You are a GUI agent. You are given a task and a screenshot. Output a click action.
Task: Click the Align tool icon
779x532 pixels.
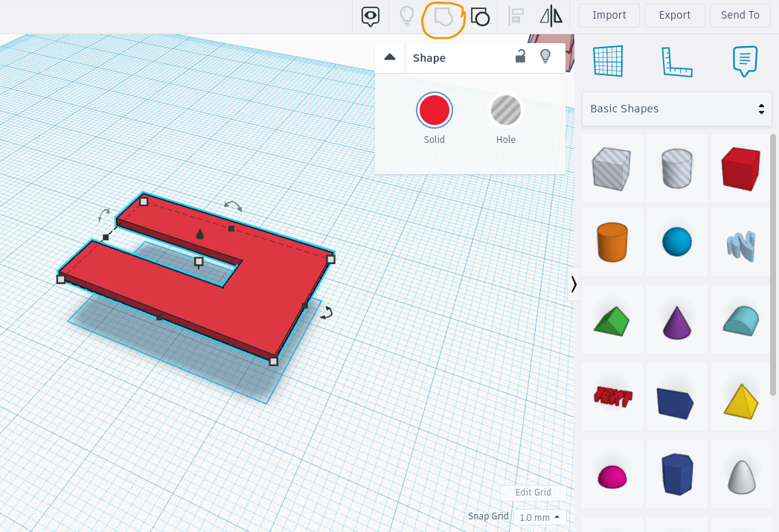[x=516, y=16]
